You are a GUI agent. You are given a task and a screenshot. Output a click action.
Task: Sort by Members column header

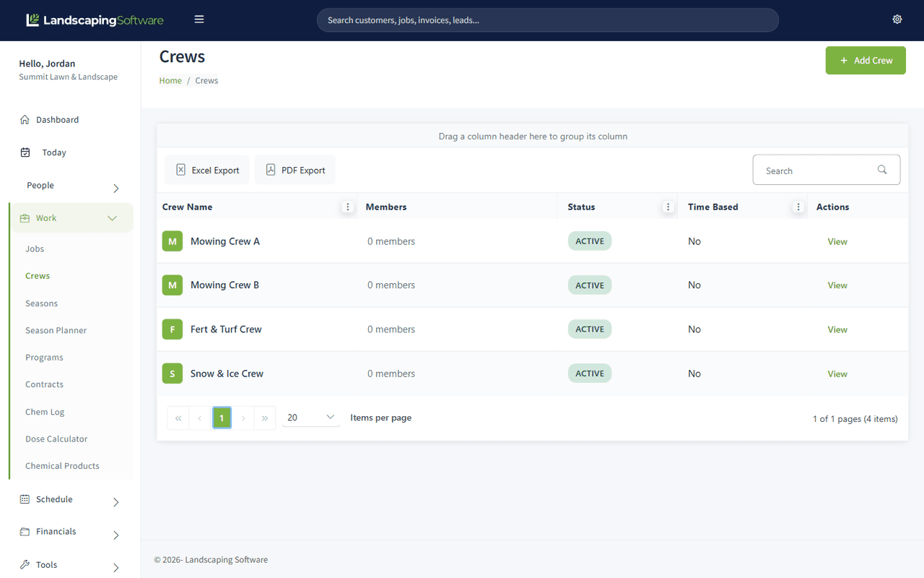click(386, 207)
